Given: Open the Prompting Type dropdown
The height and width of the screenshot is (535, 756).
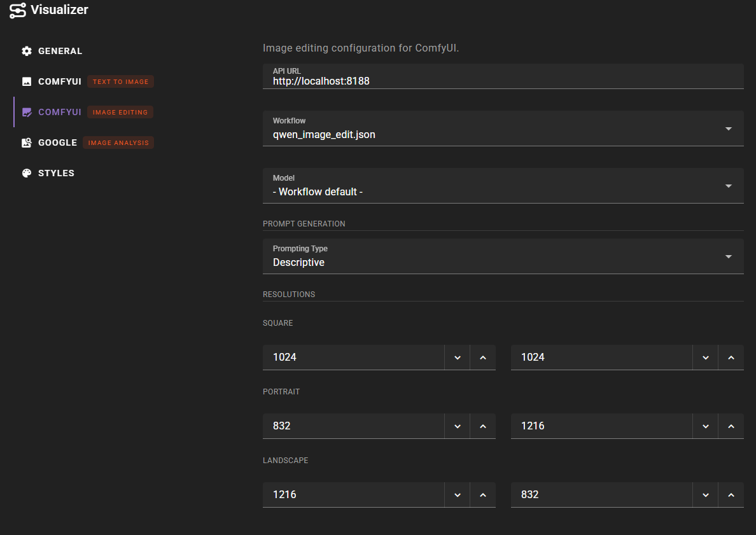Looking at the screenshot, I should click(x=728, y=256).
